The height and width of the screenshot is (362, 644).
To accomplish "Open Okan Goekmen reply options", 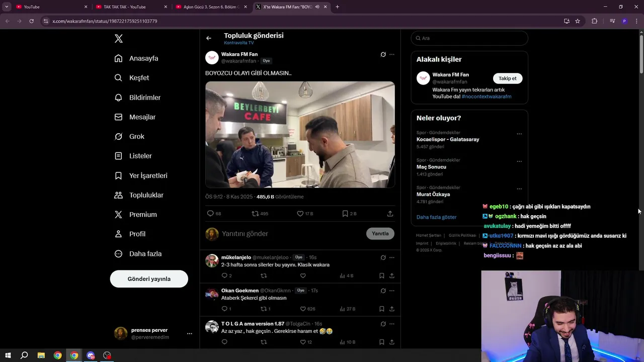I will tap(392, 291).
